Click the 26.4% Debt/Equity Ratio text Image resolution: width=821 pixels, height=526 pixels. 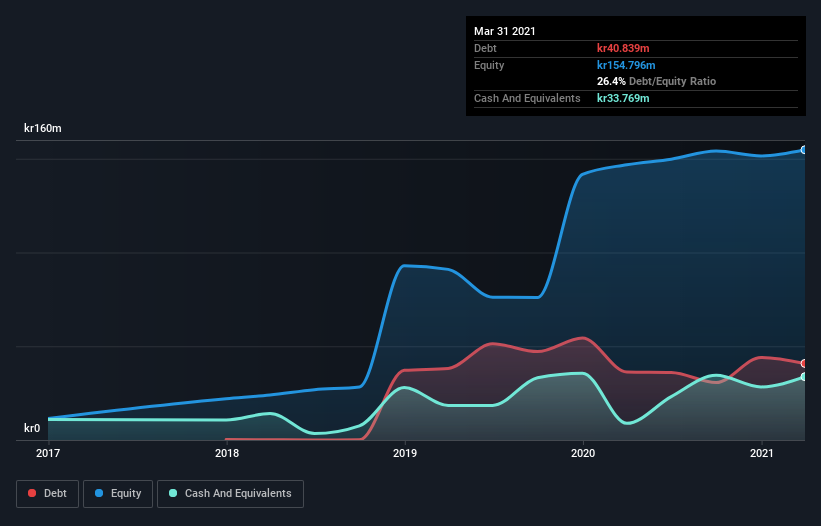coord(657,82)
